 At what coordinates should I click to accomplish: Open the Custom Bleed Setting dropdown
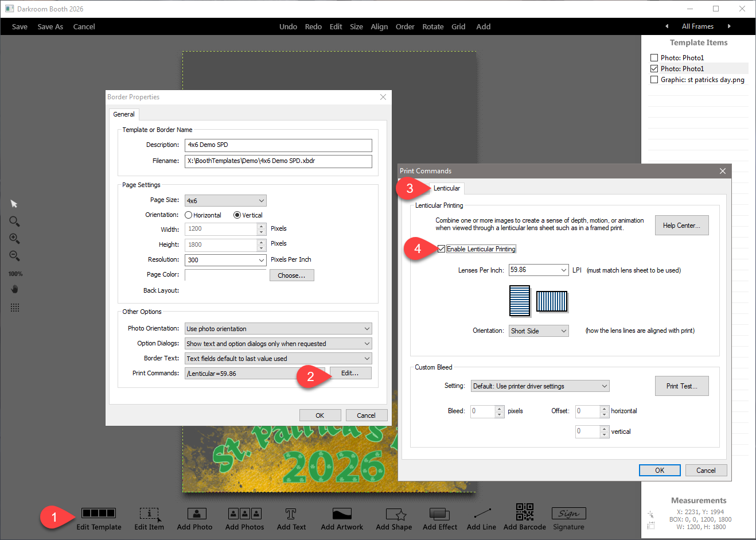point(604,386)
